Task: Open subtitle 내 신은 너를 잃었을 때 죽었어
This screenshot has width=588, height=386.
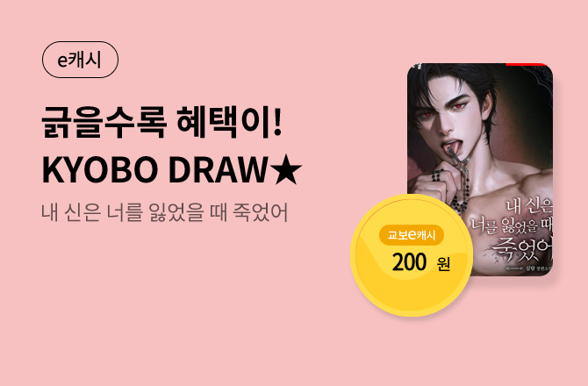Action: pos(165,212)
